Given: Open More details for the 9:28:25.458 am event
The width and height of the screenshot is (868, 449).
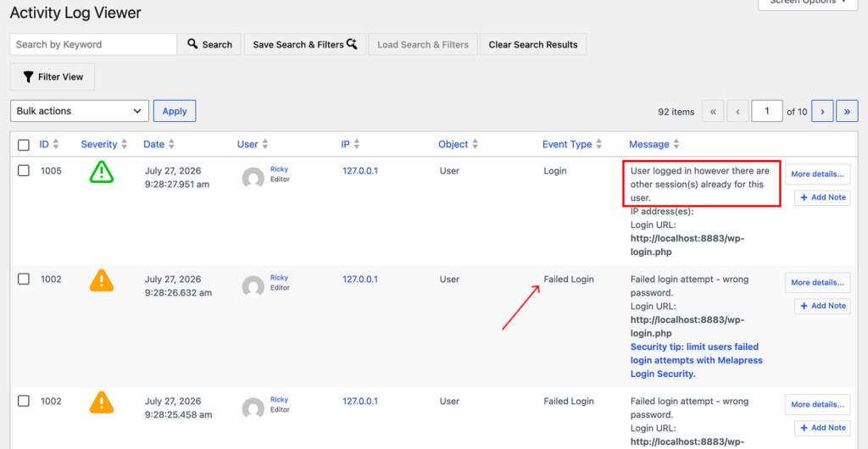Looking at the screenshot, I should [x=818, y=405].
